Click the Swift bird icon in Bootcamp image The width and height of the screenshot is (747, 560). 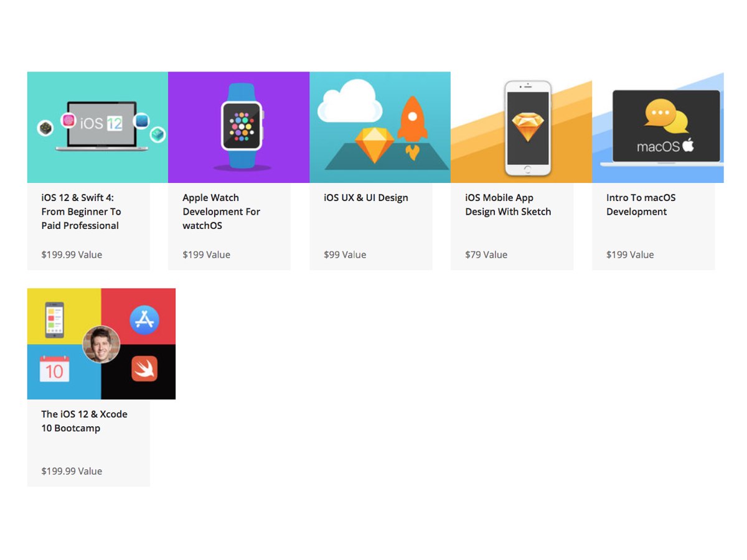pyautogui.click(x=144, y=369)
